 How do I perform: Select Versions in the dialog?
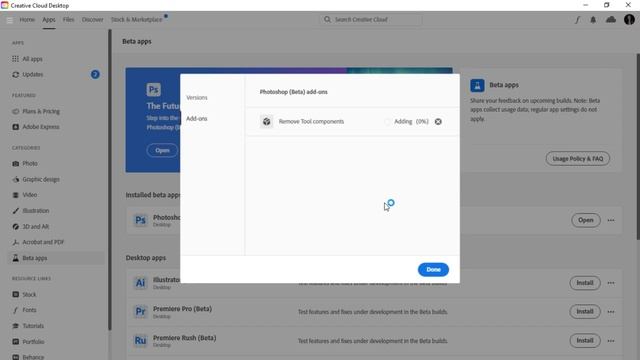[197, 98]
